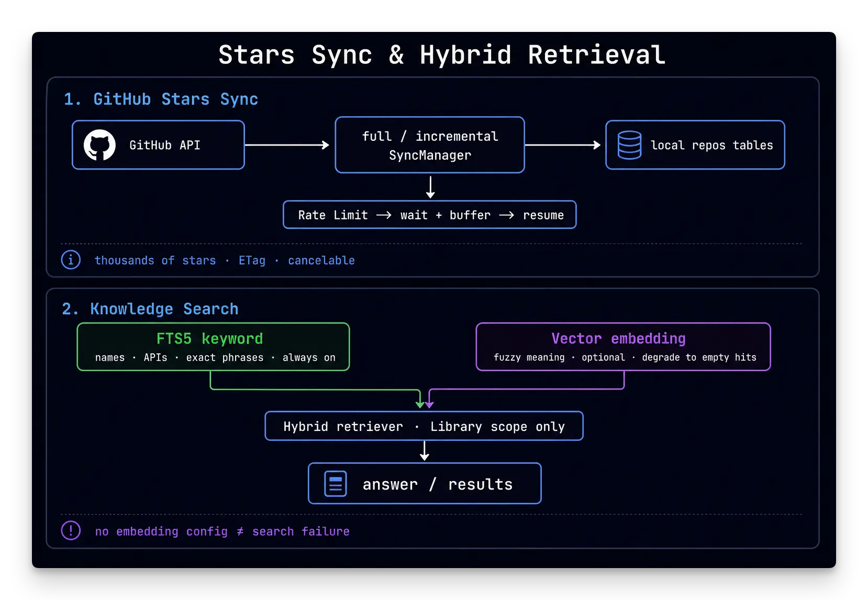This screenshot has width=868, height=600.
Task: Click the local repos tables box
Action: [695, 145]
